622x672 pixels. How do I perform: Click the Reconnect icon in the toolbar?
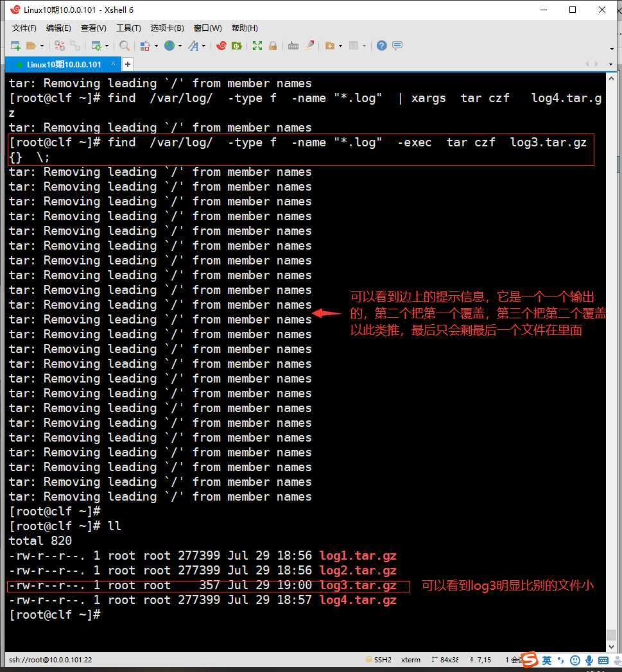[60, 46]
